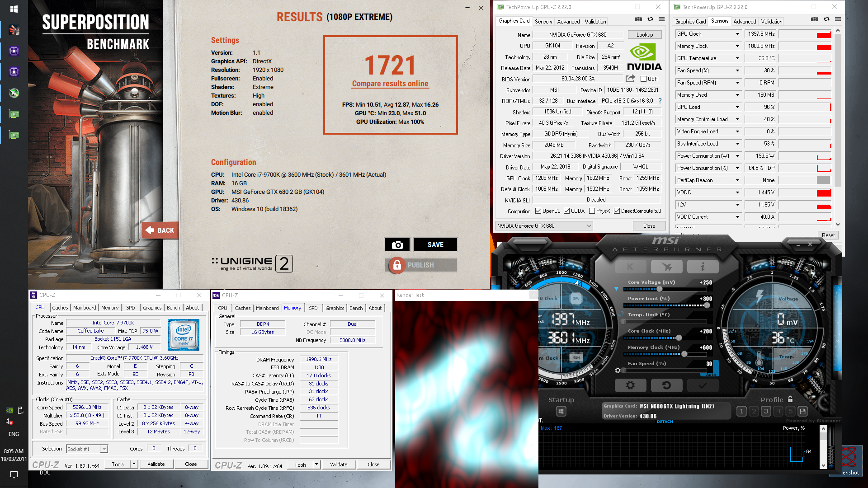
Task: Click the Superposition screenshot camera button
Action: pyautogui.click(x=397, y=244)
